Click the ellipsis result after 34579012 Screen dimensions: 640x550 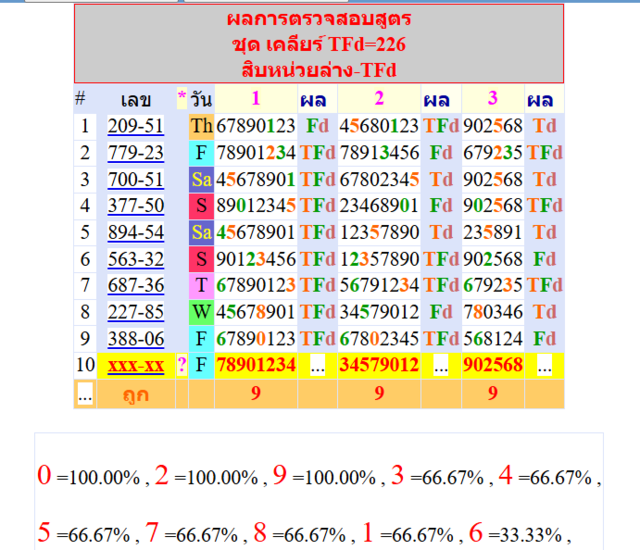(x=441, y=365)
